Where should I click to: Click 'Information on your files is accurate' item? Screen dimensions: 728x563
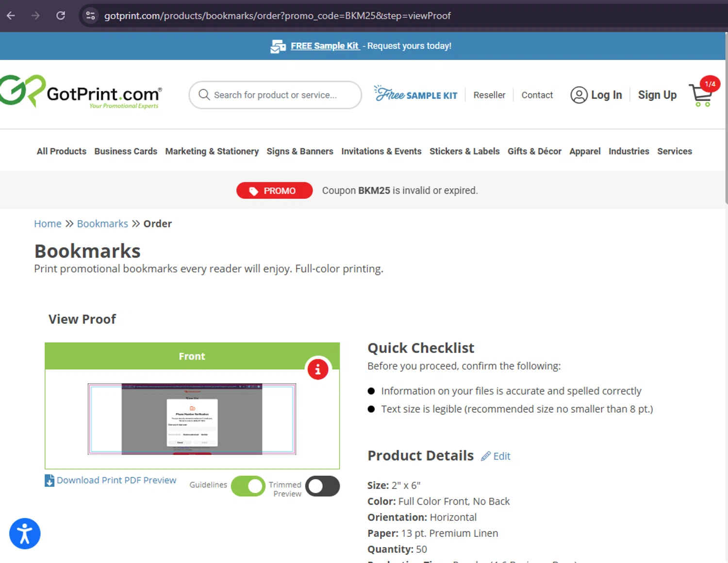pos(511,391)
